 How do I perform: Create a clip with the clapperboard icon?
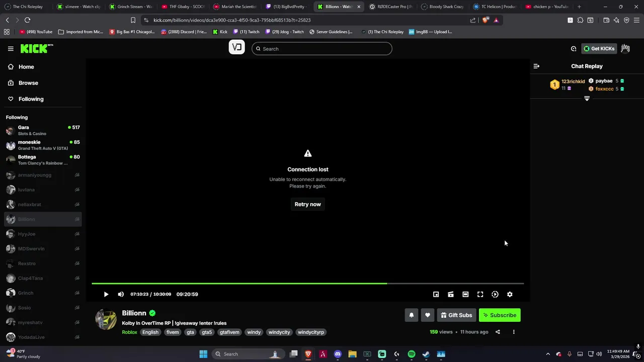click(451, 294)
